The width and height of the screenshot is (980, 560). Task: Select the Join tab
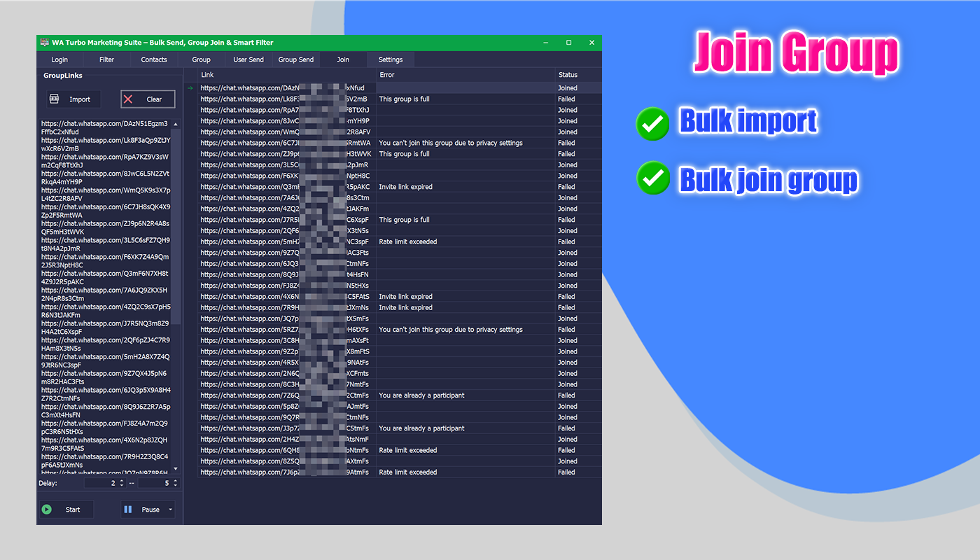(343, 59)
